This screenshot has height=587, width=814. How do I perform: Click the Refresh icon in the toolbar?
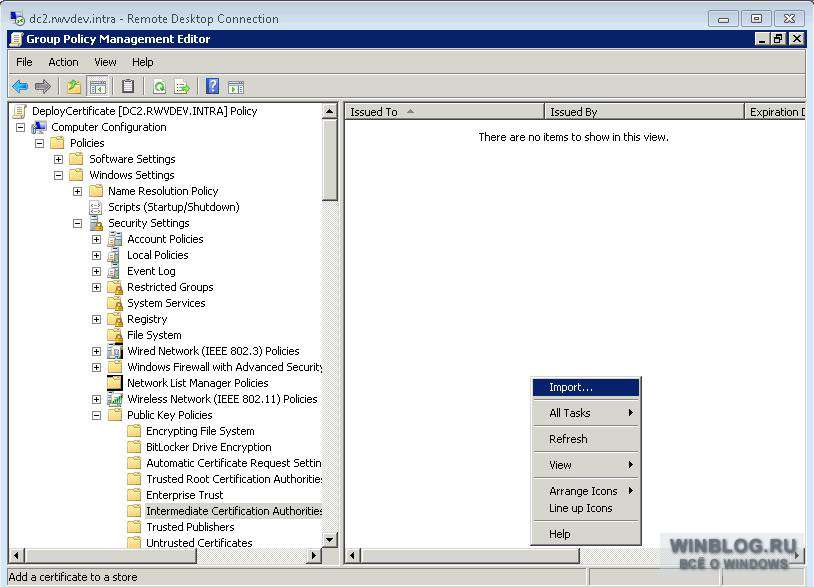[159, 86]
